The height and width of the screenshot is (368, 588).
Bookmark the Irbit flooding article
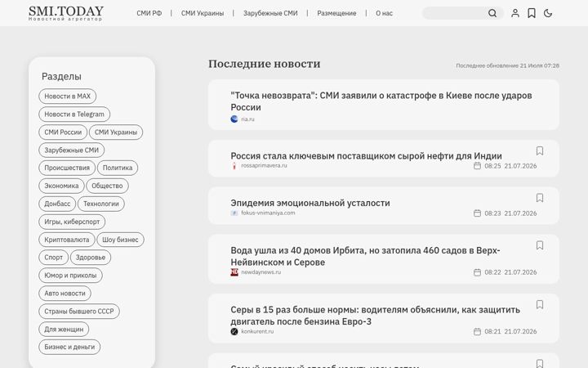pyautogui.click(x=540, y=245)
